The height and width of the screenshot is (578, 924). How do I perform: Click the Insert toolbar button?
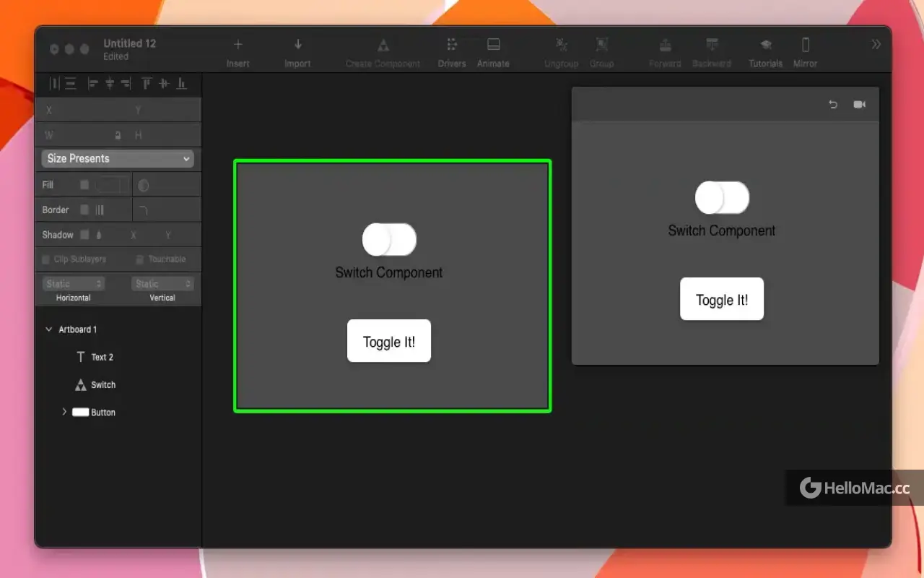pos(238,53)
